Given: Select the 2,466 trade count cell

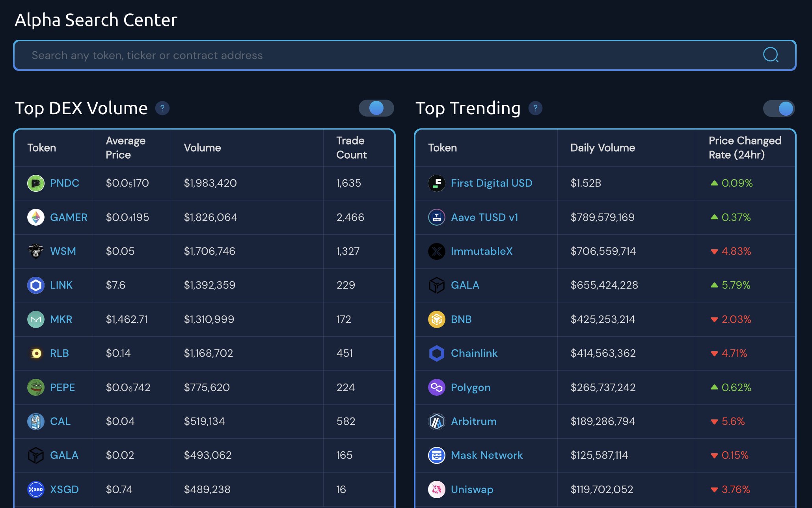Looking at the screenshot, I should (350, 217).
